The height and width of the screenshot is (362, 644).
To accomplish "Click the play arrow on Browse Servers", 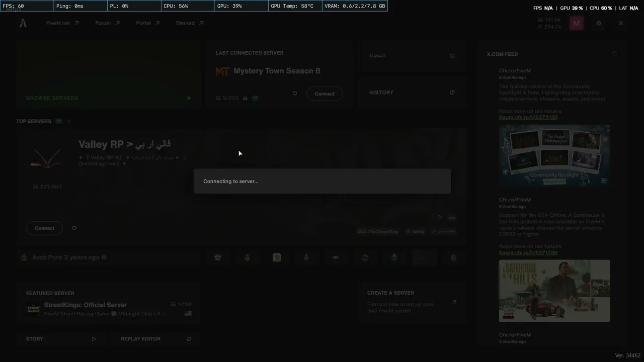I will click(189, 98).
